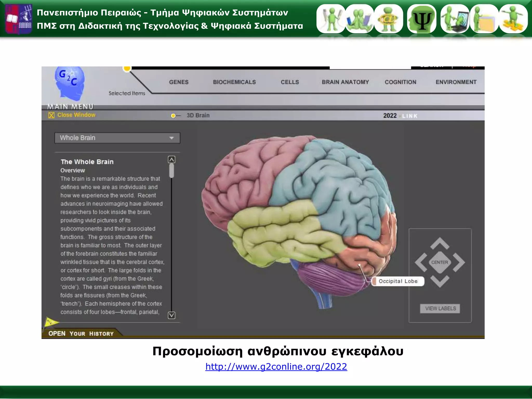Viewport: 532px width, 399px height.
Task: Toggle VIEW LABELS on the brain
Action: pyautogui.click(x=440, y=309)
